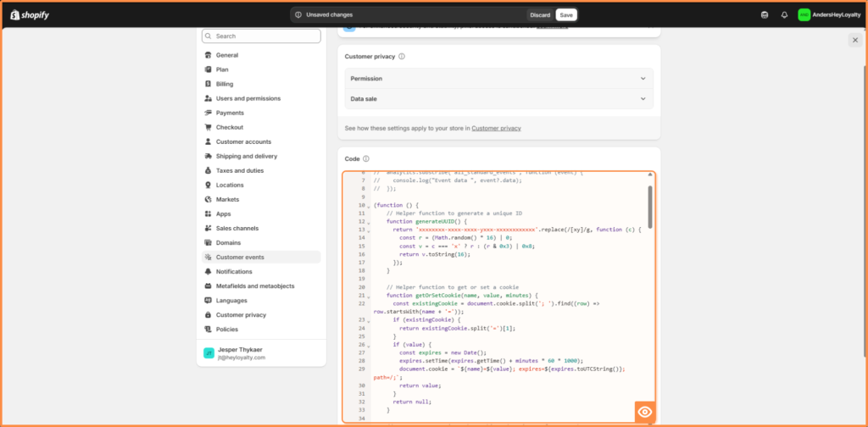Click the info icon beside Customer privacy heading

(x=402, y=57)
